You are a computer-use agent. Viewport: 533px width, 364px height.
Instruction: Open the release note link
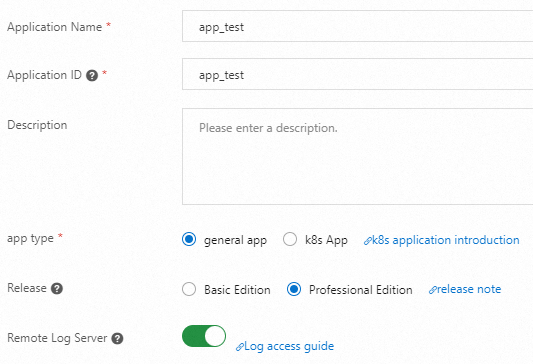(x=469, y=289)
